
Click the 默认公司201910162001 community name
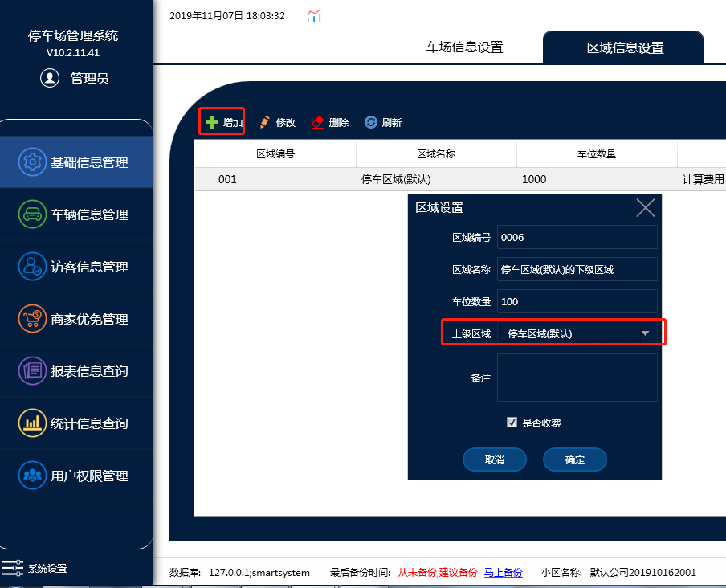642,573
